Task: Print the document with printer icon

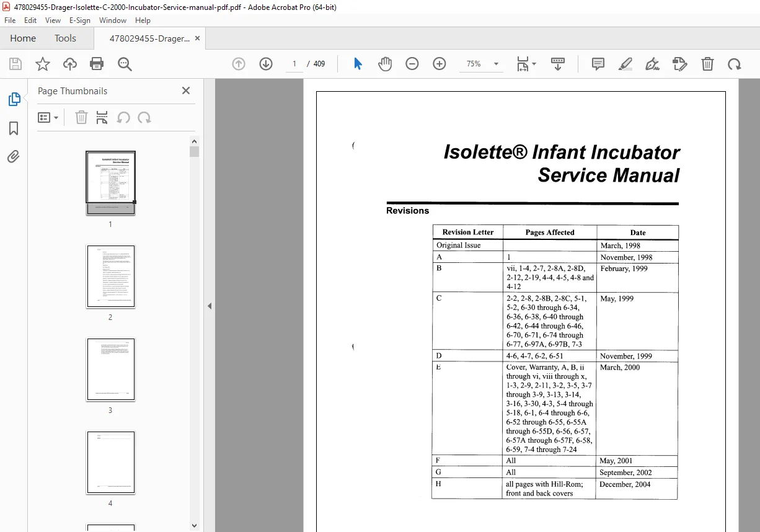Action: (97, 64)
